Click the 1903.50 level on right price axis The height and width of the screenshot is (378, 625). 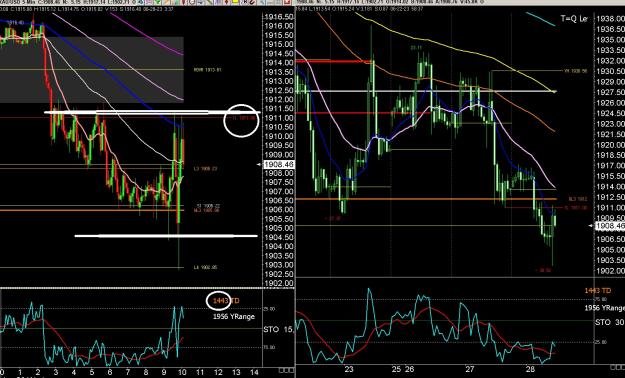coord(610,260)
